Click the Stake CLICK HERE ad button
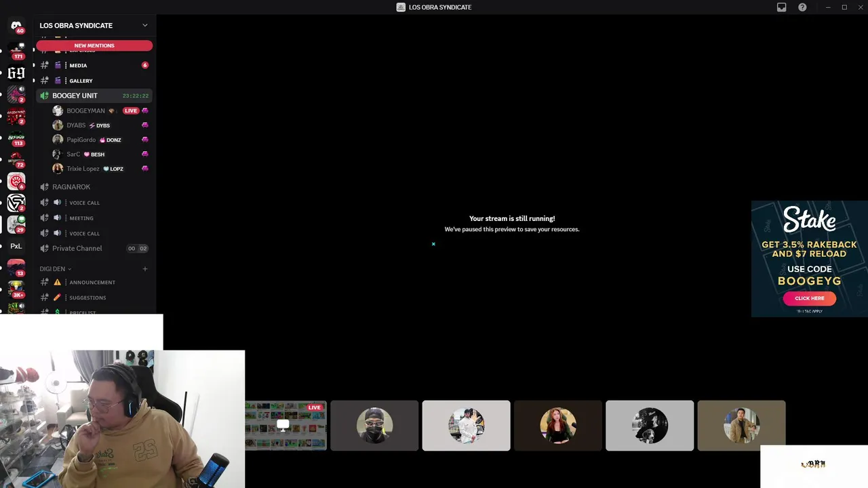Screen dimensions: 868x488 (809, 298)
